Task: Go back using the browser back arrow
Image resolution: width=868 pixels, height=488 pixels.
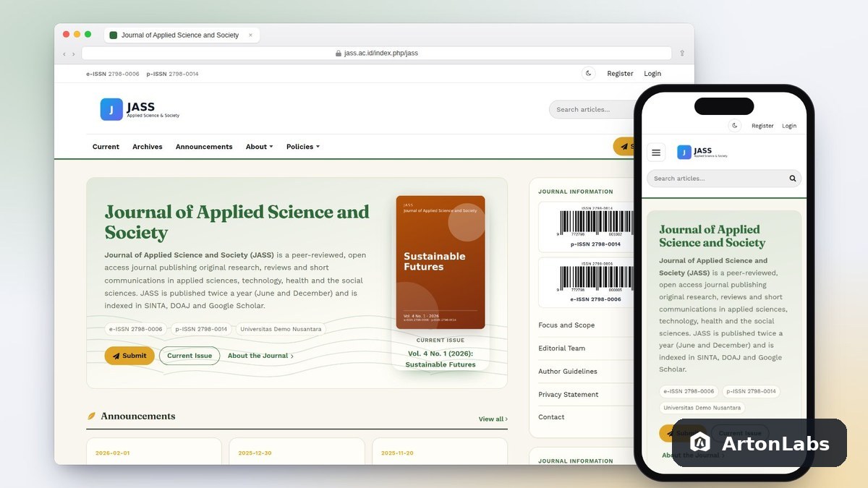Action: (64, 53)
